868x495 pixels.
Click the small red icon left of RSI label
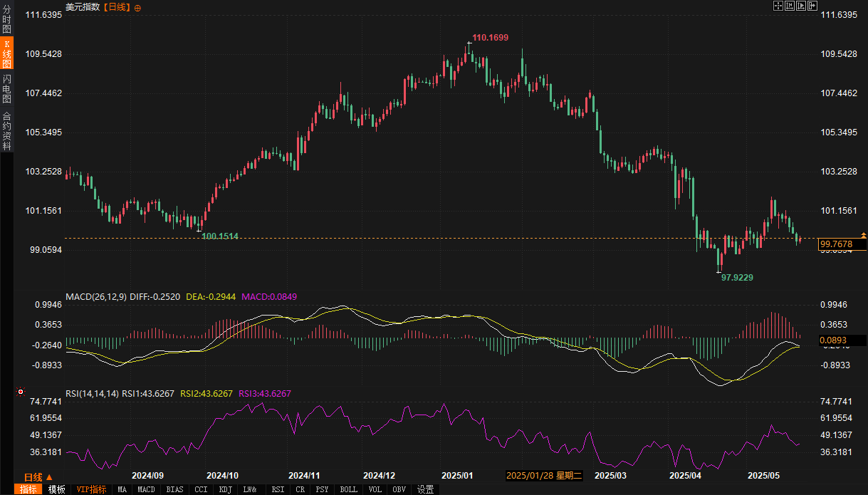point(21,392)
